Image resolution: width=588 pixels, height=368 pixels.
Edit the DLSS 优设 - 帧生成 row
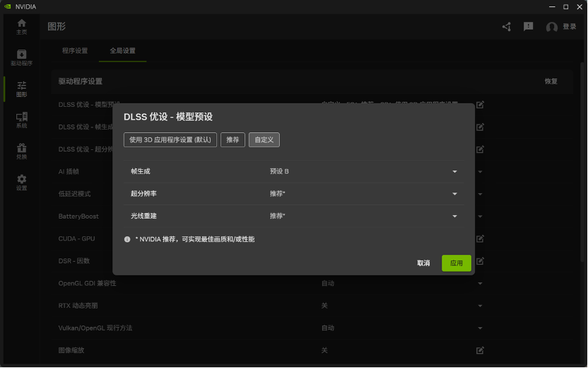pos(480,127)
